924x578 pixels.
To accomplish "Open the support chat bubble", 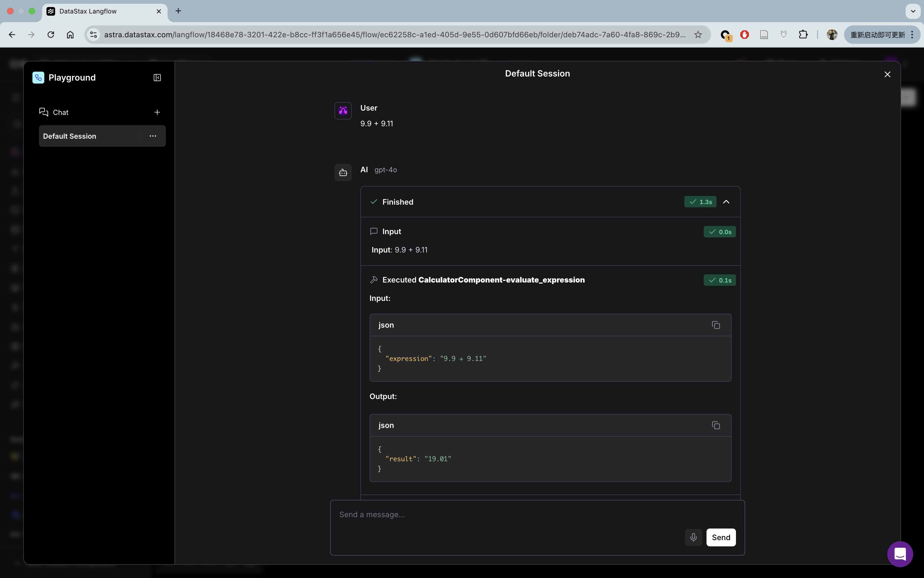I will [x=900, y=554].
